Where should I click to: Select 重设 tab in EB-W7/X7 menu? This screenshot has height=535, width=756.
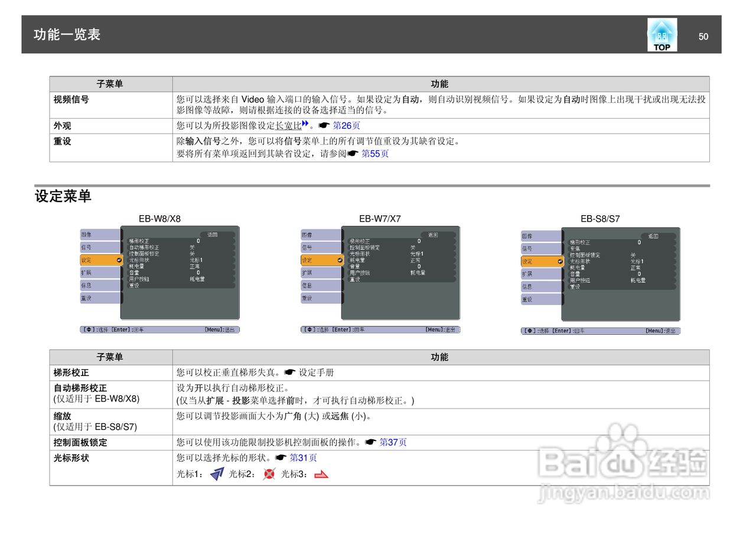pyautogui.click(x=321, y=299)
